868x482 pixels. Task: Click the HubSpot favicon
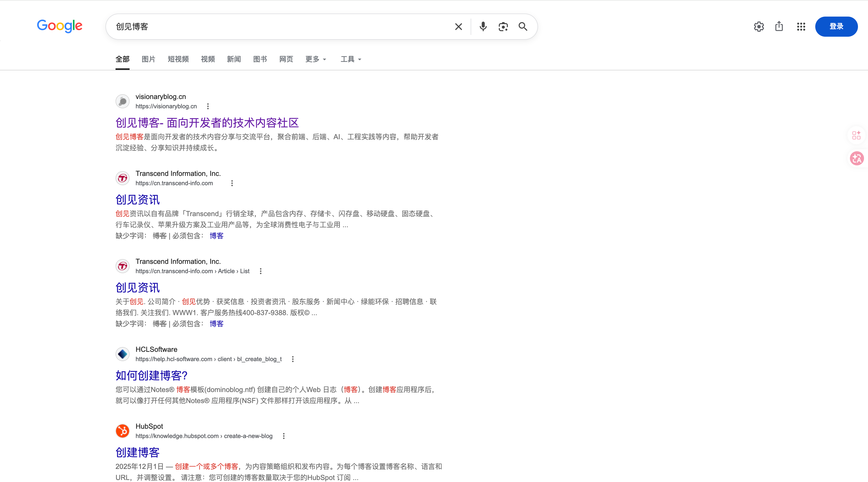click(x=123, y=431)
